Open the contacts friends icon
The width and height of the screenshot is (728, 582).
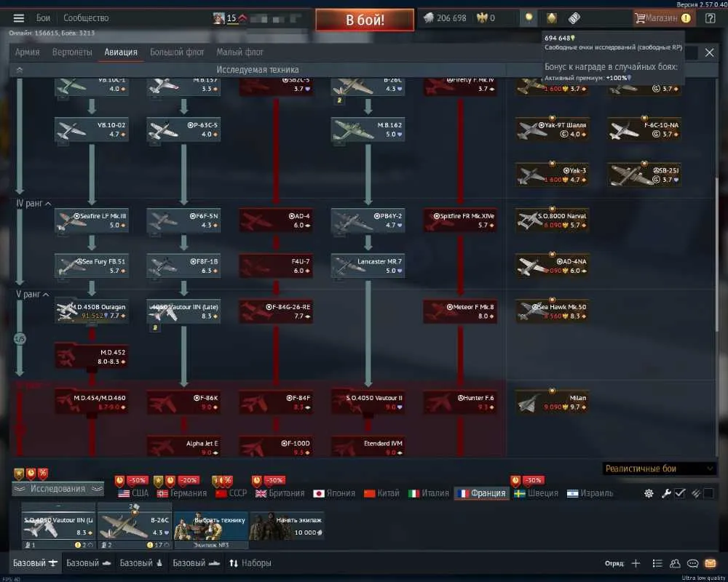coord(675,563)
